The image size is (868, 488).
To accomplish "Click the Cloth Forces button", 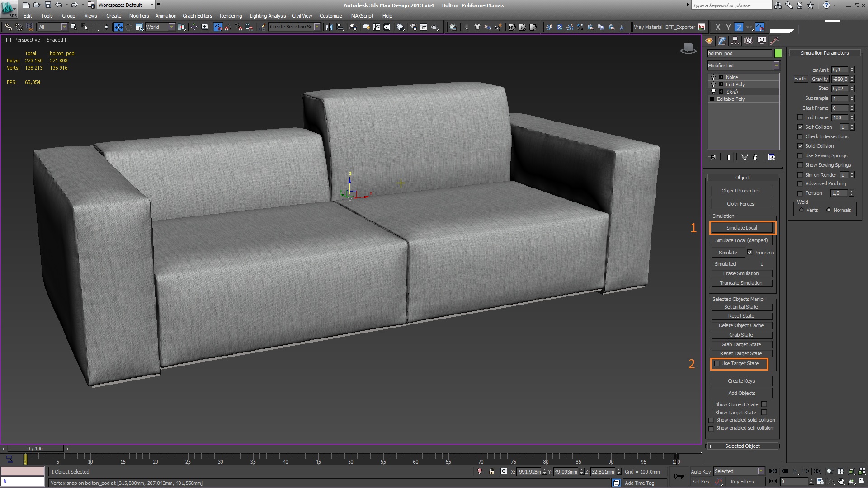I will (x=741, y=204).
